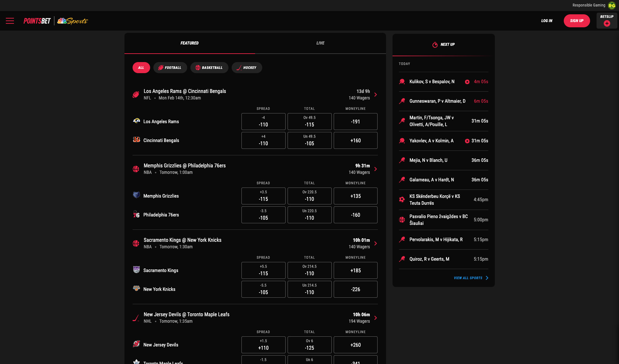Filter by Basketball

point(209,68)
